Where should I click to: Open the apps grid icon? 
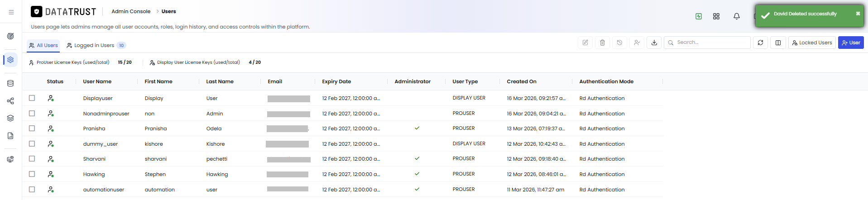pyautogui.click(x=716, y=16)
